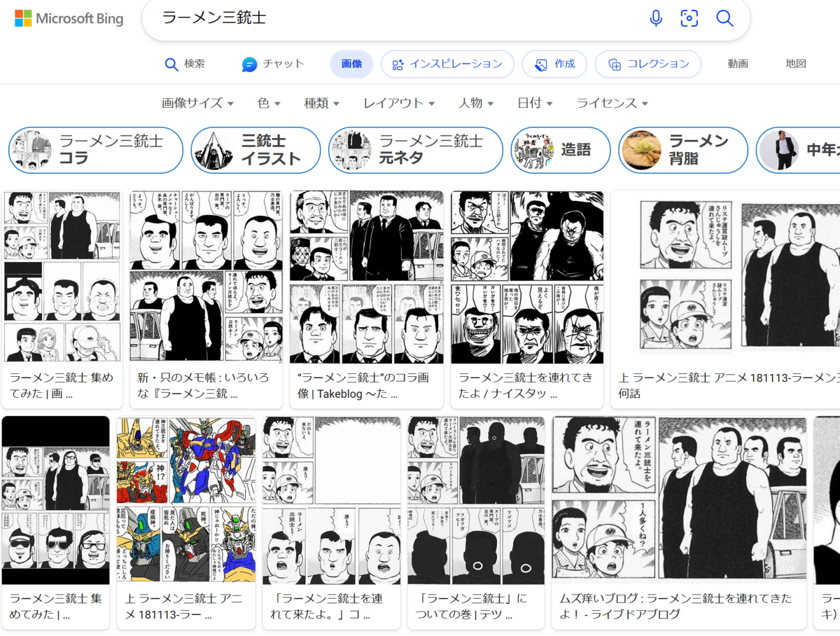Viewport: 840px width, 636px height.
Task: Expand the 人物 filter dropdown
Action: [x=476, y=103]
